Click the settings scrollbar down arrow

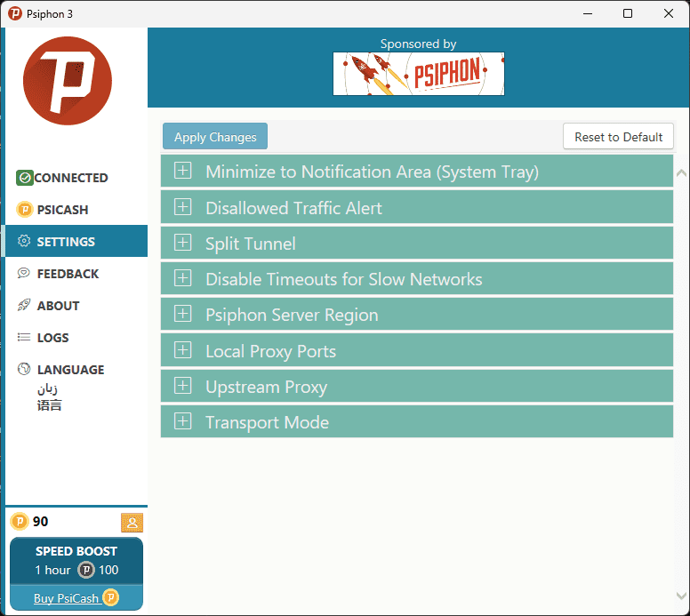point(681,596)
